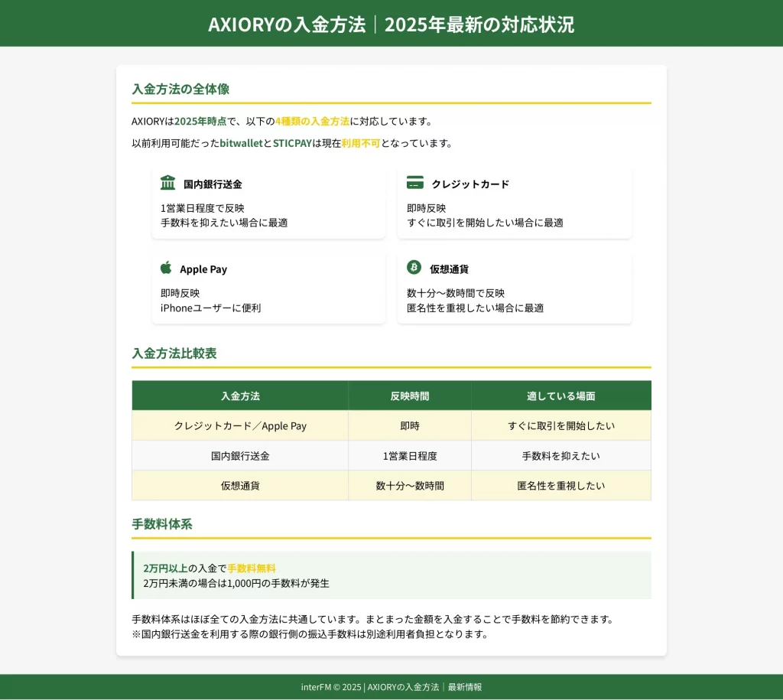
Task: Click the 入金方法の全体像 section heading
Action: pos(180,89)
